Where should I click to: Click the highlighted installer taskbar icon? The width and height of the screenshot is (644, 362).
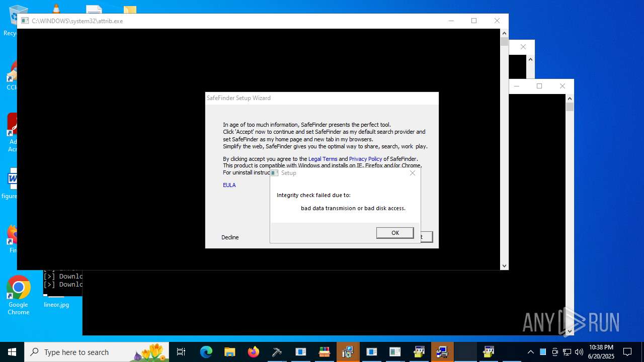(x=348, y=352)
